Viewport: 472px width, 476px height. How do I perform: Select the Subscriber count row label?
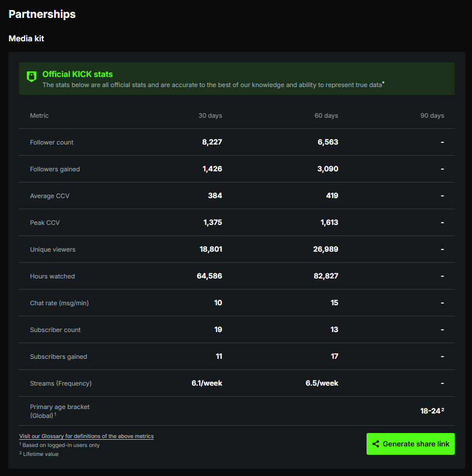(55, 330)
